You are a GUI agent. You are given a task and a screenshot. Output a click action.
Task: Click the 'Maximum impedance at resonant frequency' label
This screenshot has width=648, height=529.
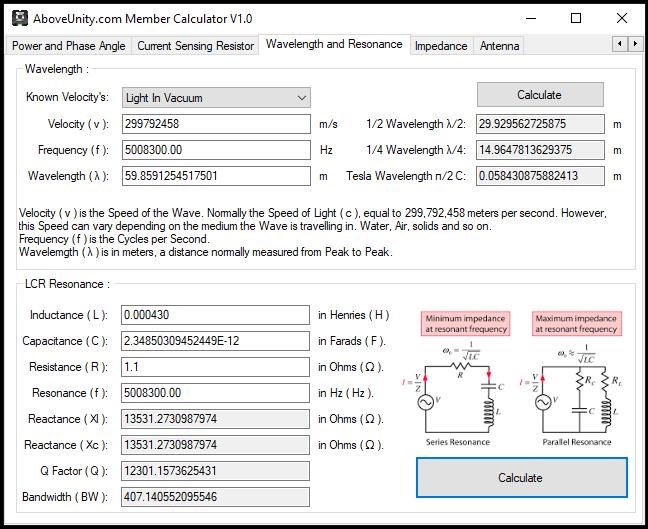coord(577,324)
